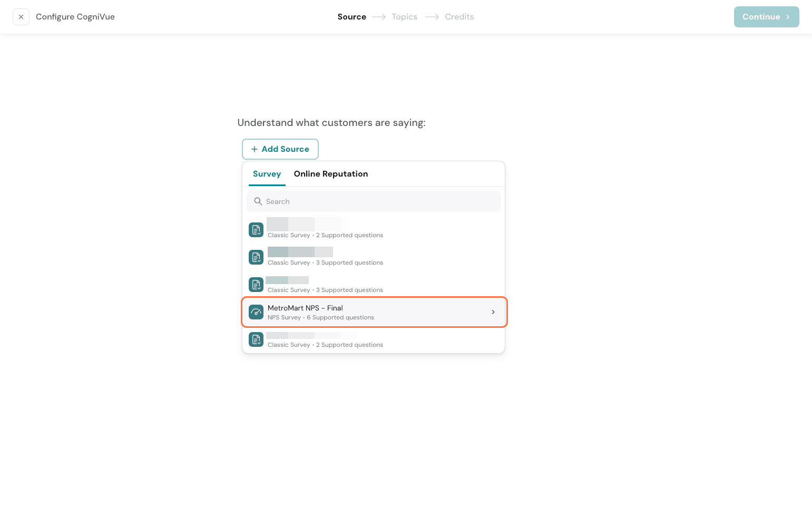Switch to the Survey tab
812x506 pixels.
click(x=267, y=174)
